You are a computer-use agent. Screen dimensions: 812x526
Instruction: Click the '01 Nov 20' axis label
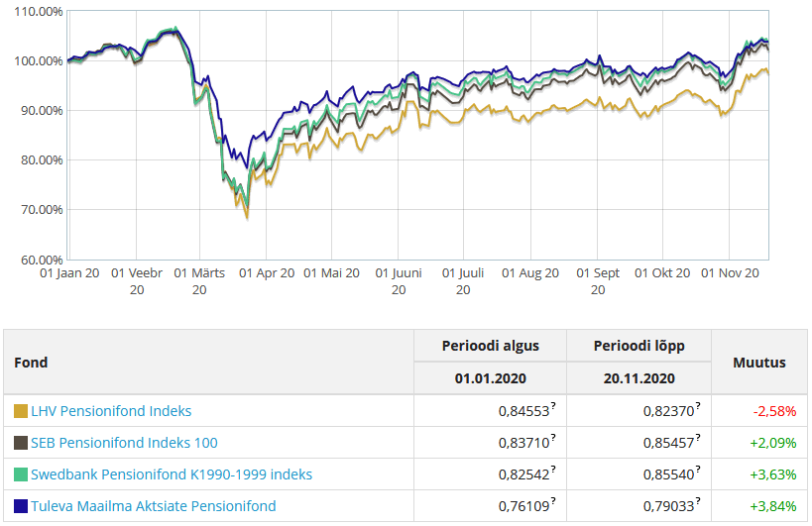point(730,273)
